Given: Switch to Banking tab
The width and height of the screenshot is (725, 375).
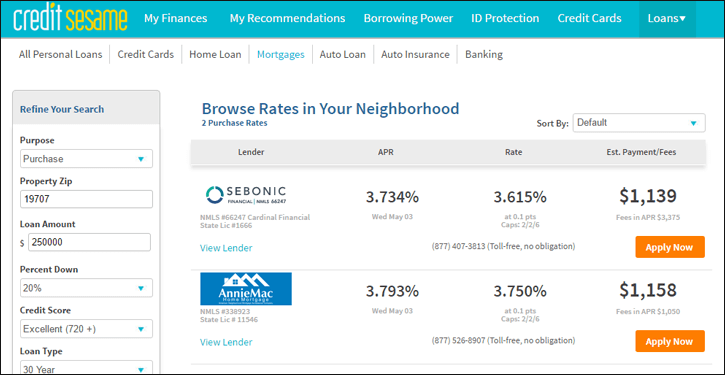Looking at the screenshot, I should pos(484,55).
